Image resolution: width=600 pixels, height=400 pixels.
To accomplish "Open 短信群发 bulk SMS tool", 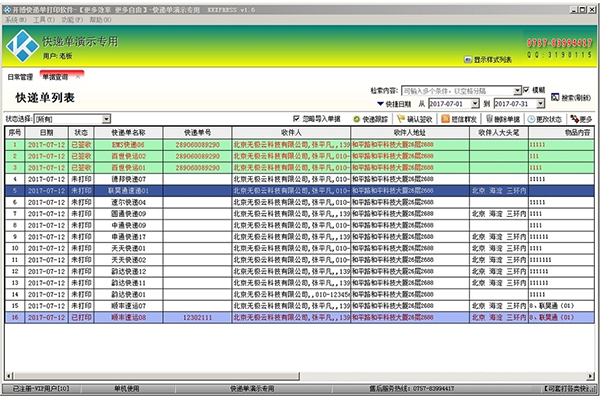I will click(444, 119).
